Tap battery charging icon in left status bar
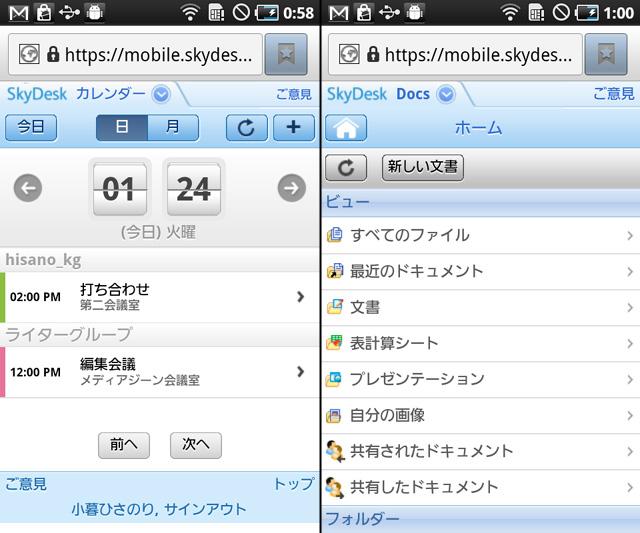This screenshot has width=640, height=533. (x=267, y=13)
